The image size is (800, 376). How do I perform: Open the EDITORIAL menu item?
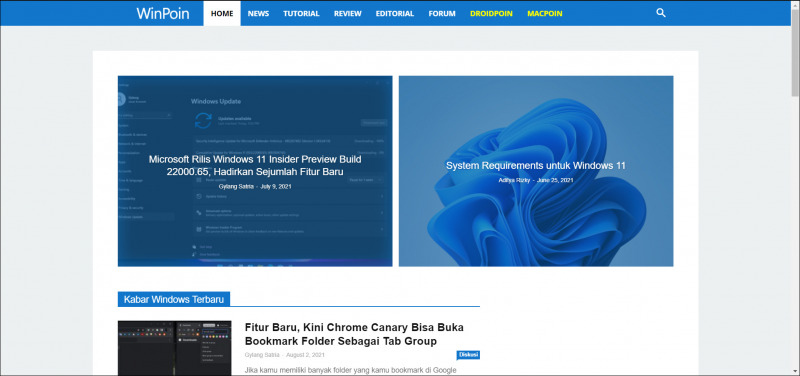click(x=394, y=14)
